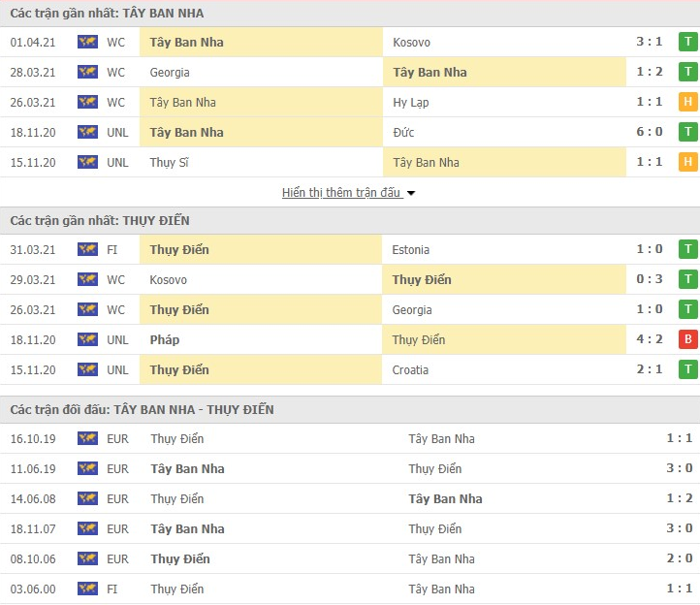Viewport: 700px width, 605px height.
Task: Click green T badge for the 6:0 Đức match
Action: click(688, 133)
